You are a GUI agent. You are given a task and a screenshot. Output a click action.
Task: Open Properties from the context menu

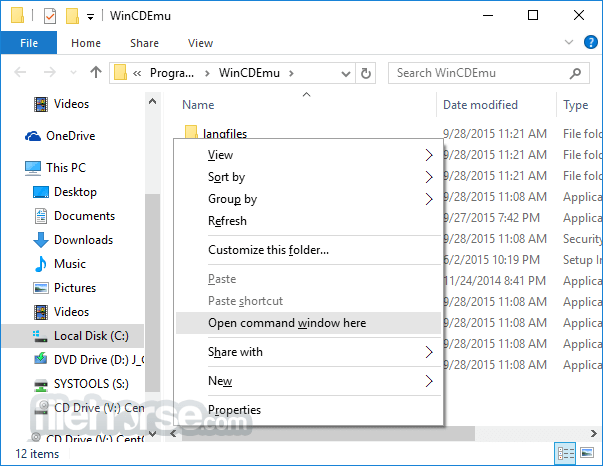[x=308, y=409]
